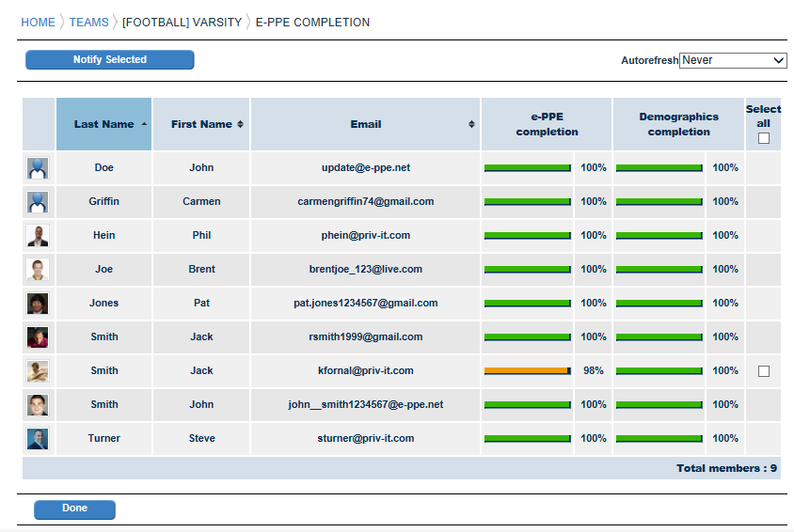Click last name Turner
Screen dimensions: 794x532
tap(103, 438)
